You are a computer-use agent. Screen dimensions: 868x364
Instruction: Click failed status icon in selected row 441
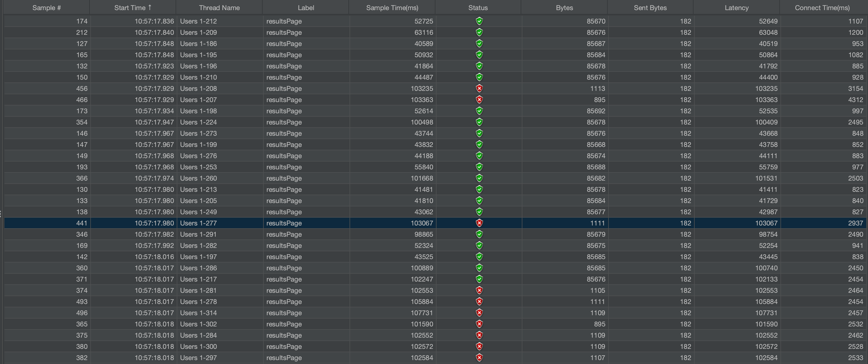pyautogui.click(x=479, y=223)
